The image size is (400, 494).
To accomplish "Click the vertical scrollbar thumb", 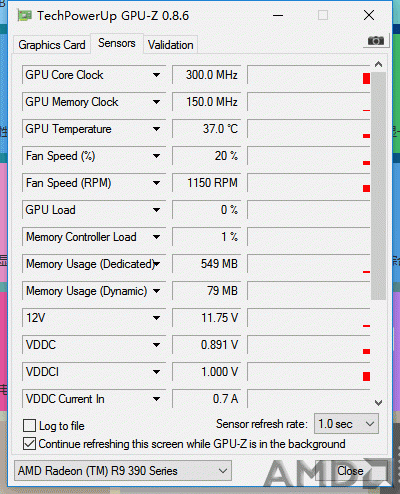I will (x=378, y=186).
